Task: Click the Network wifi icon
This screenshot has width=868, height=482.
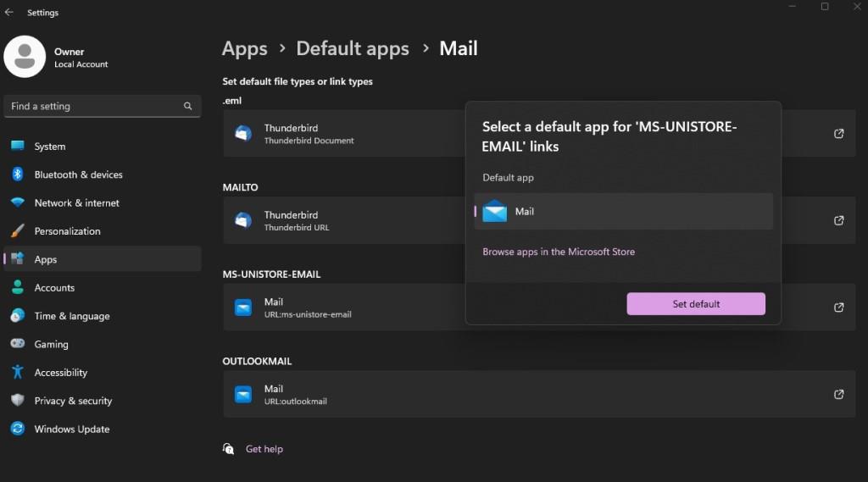Action: tap(18, 202)
